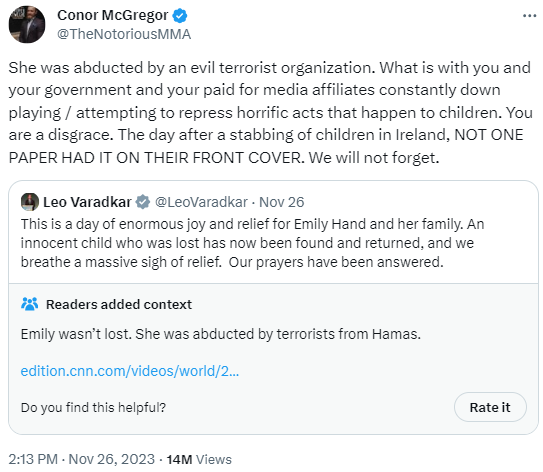The image size is (543, 472).
Task: Click the community note text about Hamas
Action: tap(221, 334)
